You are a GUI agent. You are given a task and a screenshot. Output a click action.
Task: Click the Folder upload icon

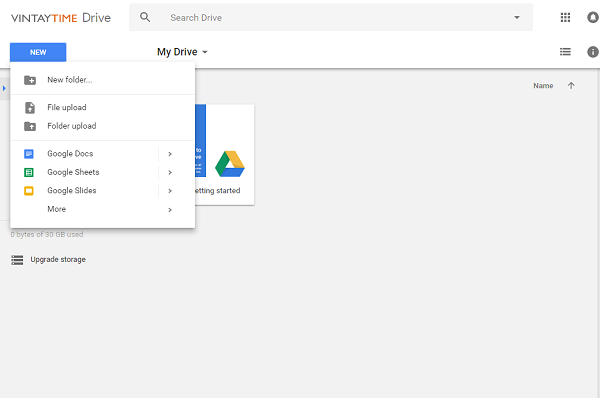click(x=30, y=126)
